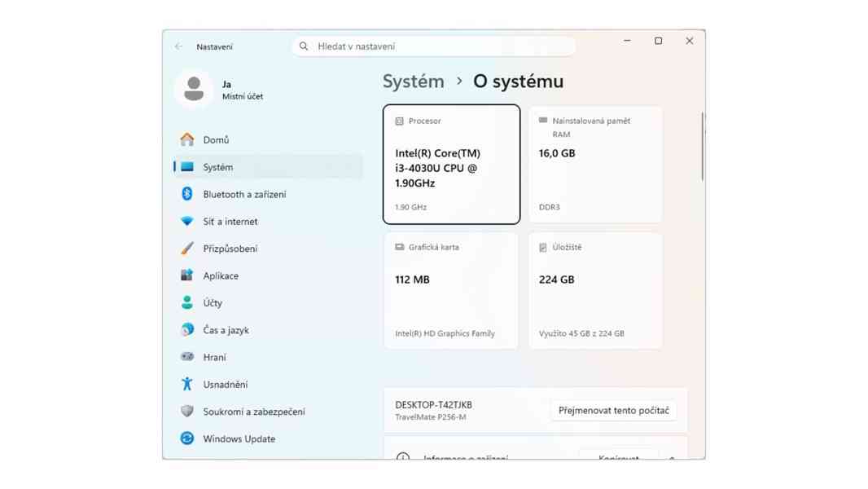Open the Domů menu item
This screenshot has height=489, width=868.
click(268, 139)
